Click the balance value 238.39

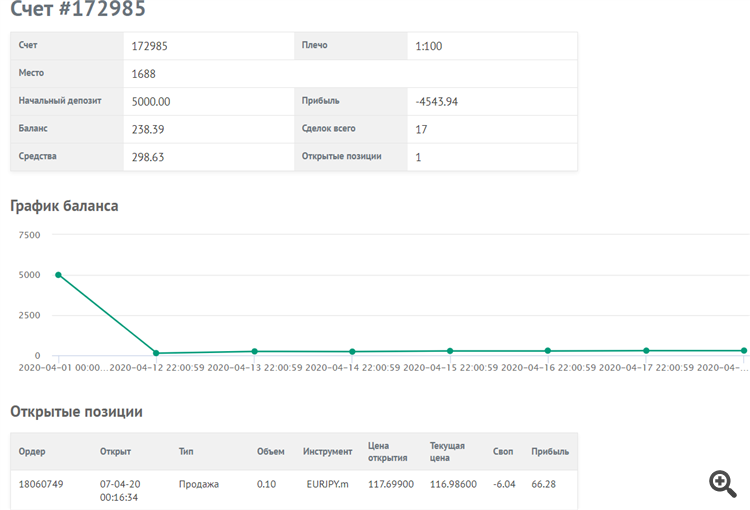[148, 129]
